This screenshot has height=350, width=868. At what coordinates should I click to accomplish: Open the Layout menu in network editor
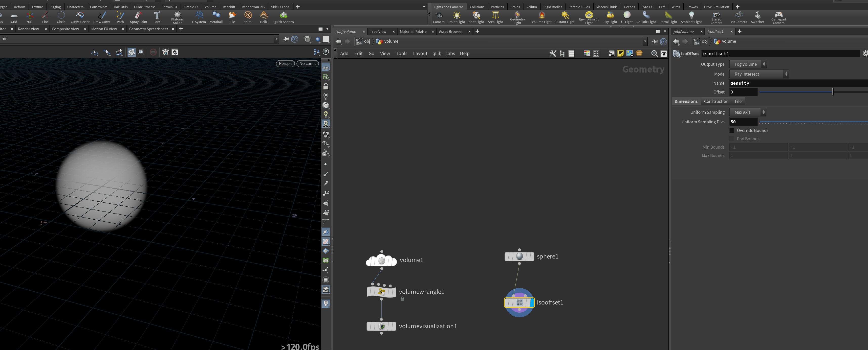pos(420,54)
